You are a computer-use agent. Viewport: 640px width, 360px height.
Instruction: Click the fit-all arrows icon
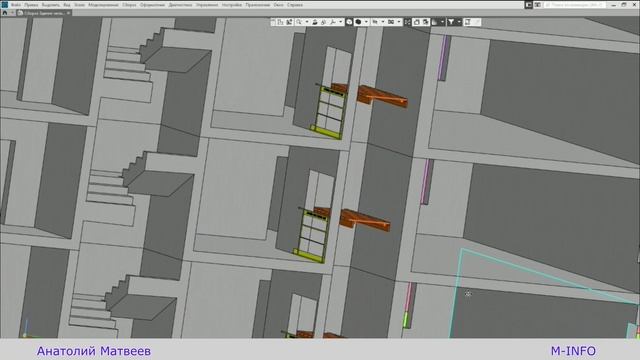pyautogui.click(x=407, y=22)
